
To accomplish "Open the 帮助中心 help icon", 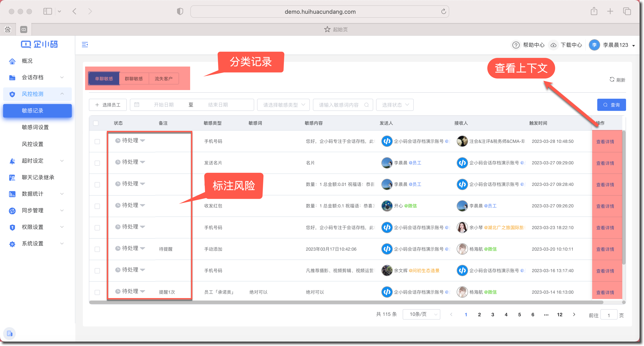I will tap(516, 45).
